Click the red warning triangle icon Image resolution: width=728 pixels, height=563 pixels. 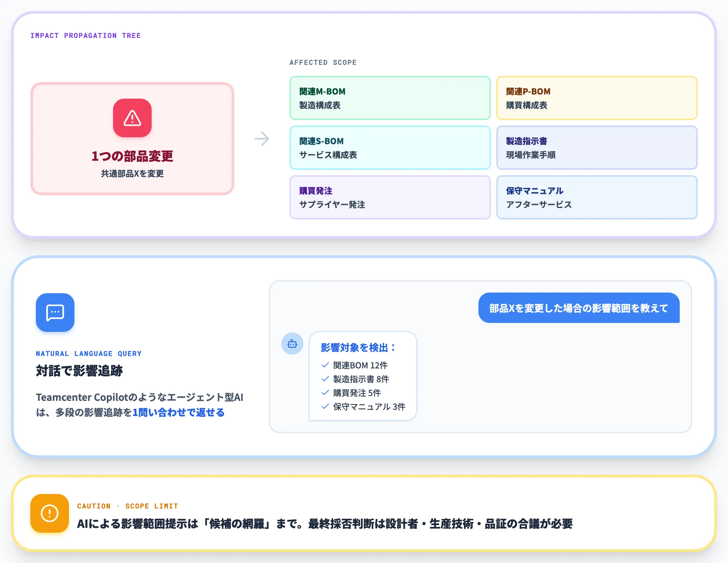(x=132, y=118)
